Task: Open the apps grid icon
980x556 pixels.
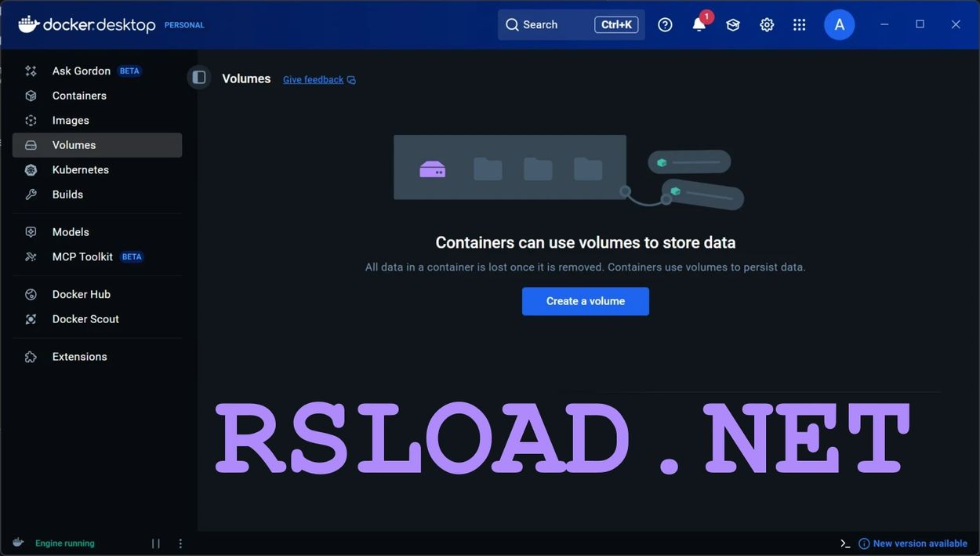Action: click(799, 24)
